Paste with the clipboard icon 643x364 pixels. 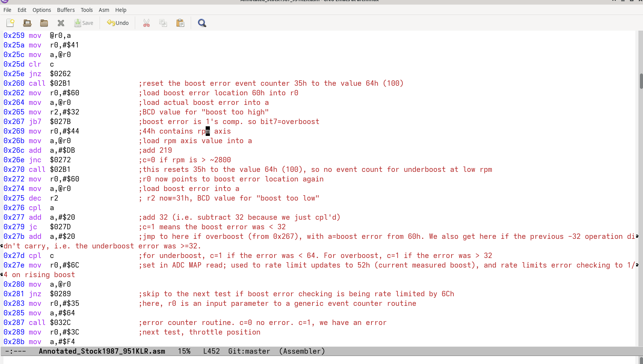pyautogui.click(x=180, y=23)
